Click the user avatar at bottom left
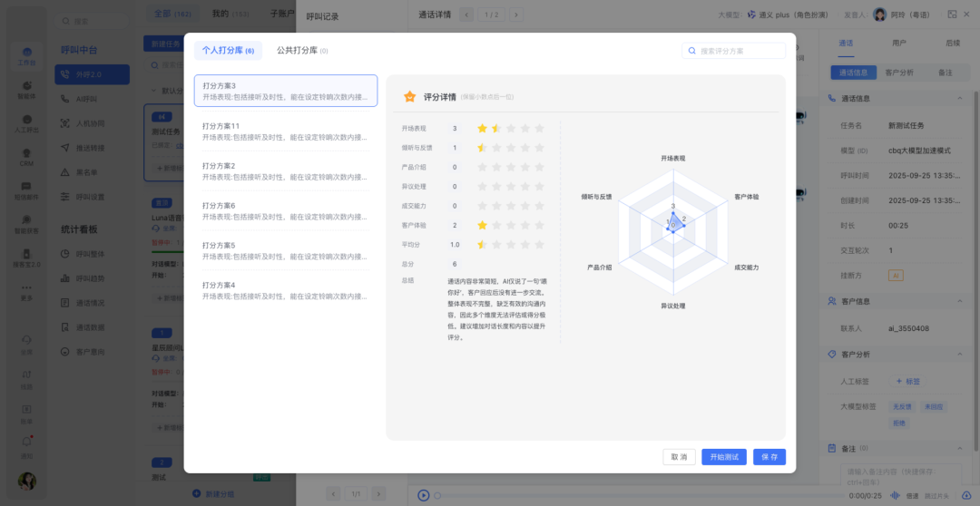Screen dimensions: 980x506 coord(26,481)
